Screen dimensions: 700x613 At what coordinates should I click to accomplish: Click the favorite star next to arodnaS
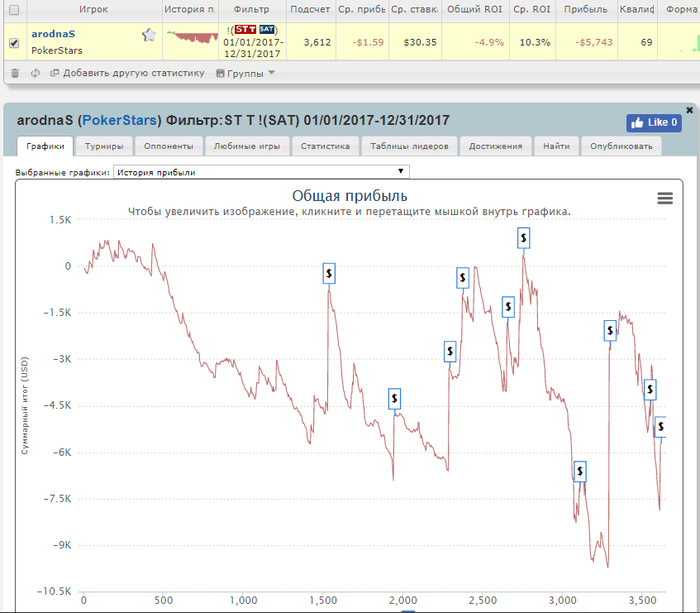coord(149,35)
